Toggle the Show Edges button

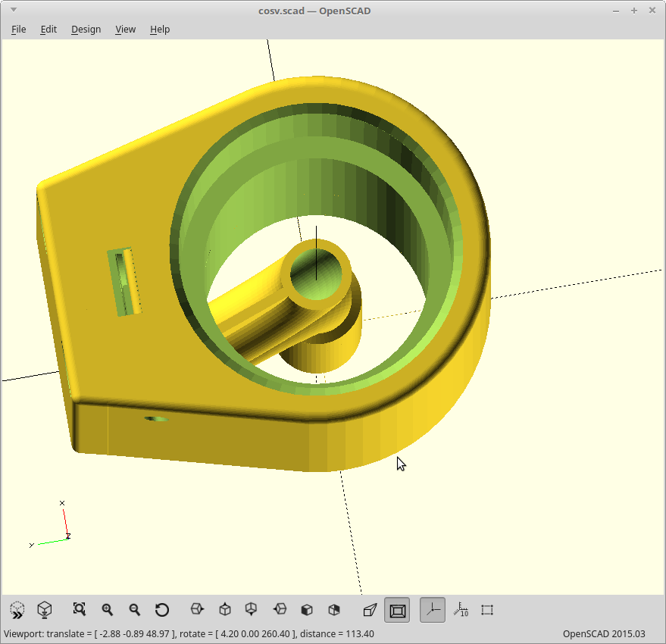(487, 609)
